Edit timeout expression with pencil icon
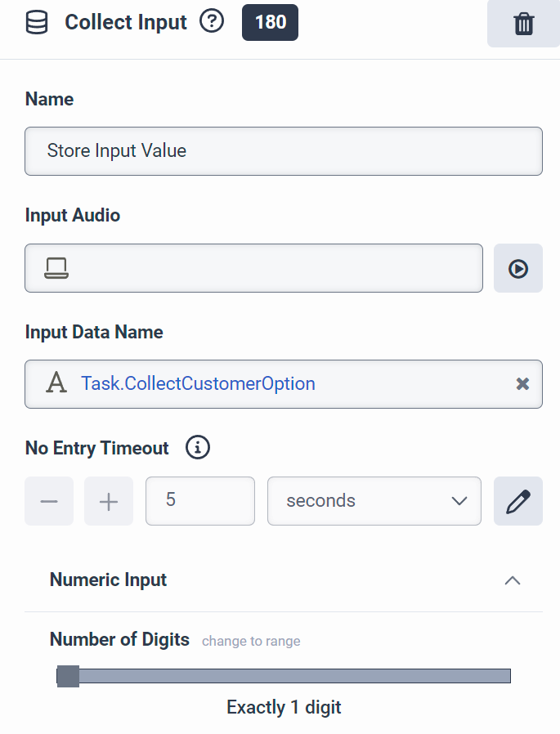This screenshot has height=734, width=560. click(x=518, y=501)
